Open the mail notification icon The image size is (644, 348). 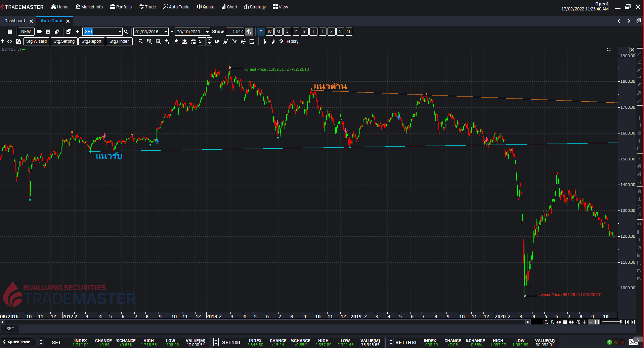[x=634, y=342]
